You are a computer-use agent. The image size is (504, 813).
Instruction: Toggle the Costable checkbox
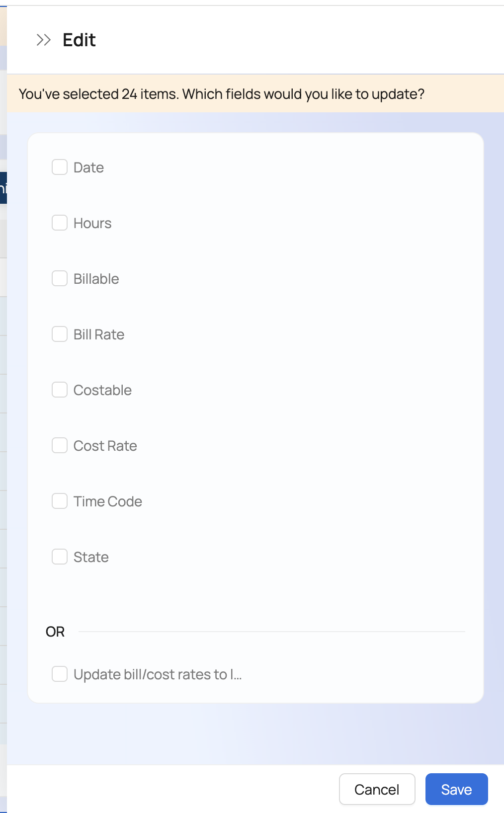pos(60,390)
